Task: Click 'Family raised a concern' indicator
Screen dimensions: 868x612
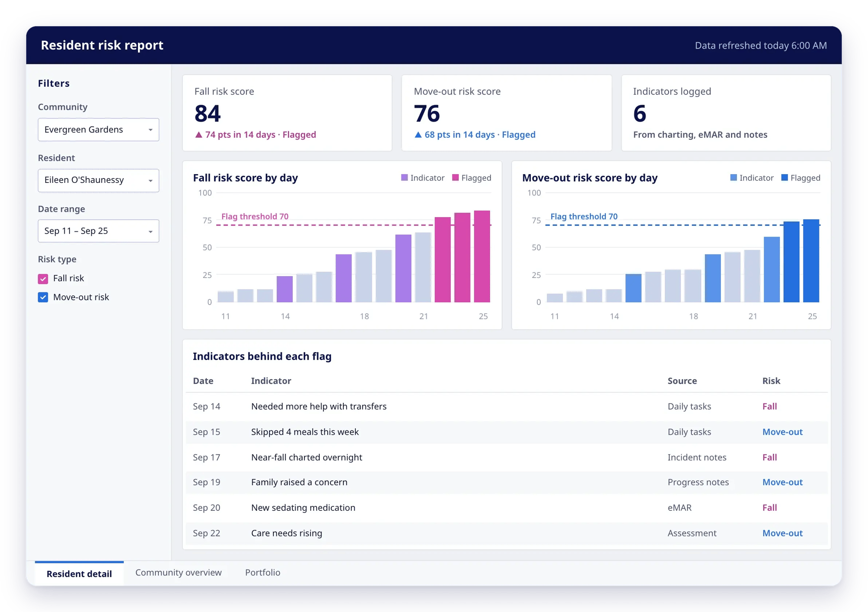Action: pyautogui.click(x=299, y=482)
